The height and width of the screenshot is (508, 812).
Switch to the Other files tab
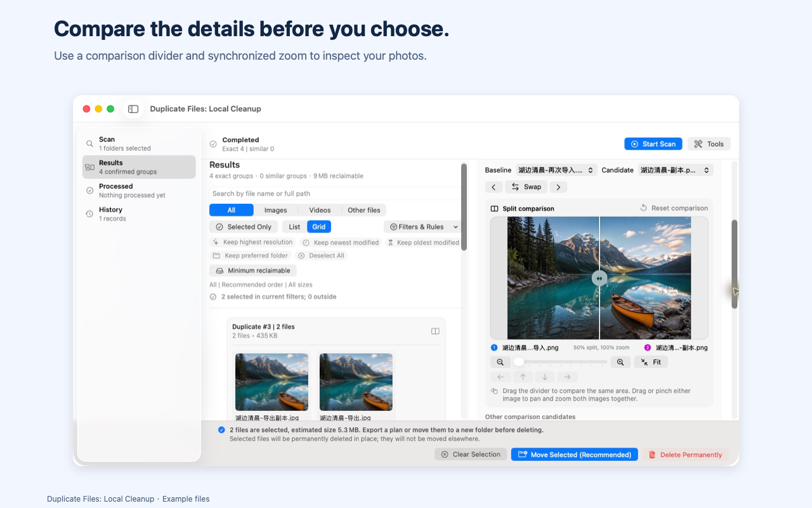pyautogui.click(x=364, y=210)
